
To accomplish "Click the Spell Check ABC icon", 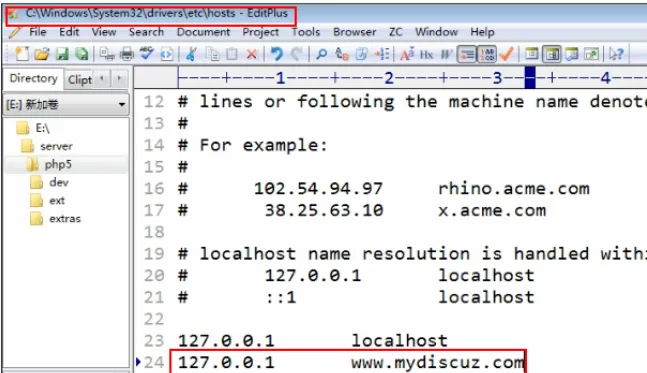I will pyautogui.click(x=146, y=54).
